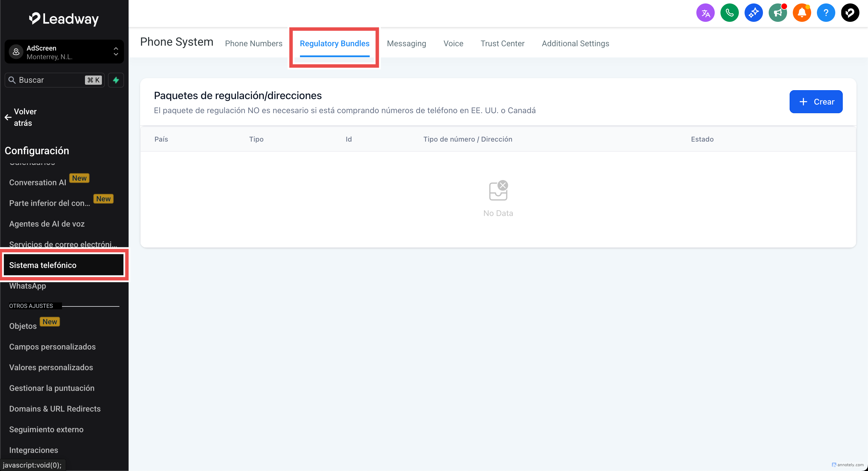Select the Trust Center tab
This screenshot has height=471, width=868.
point(502,43)
